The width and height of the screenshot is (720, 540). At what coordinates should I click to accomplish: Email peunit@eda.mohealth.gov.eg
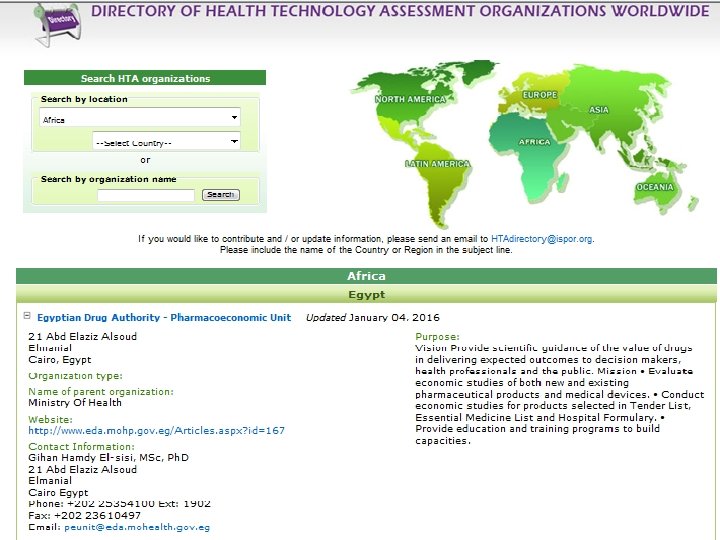(x=137, y=527)
